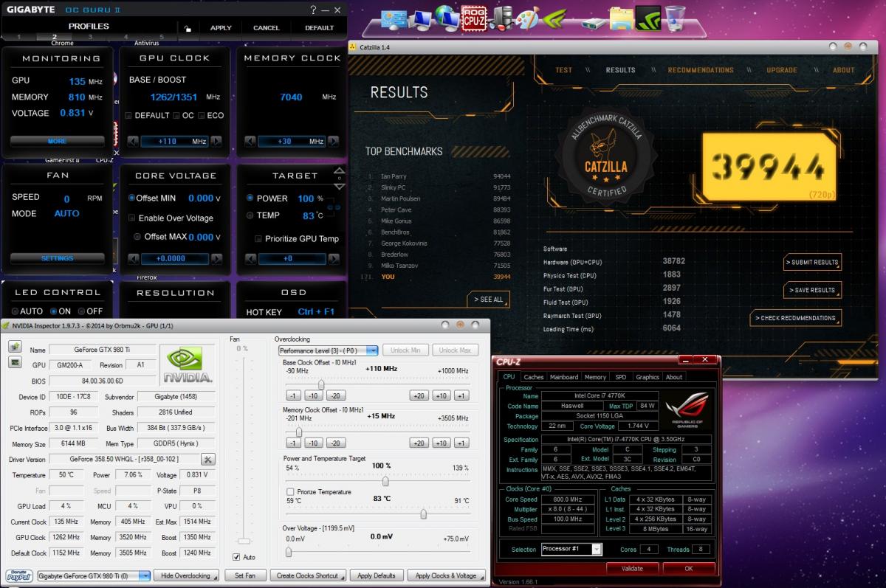
Task: Decrease memory clock offset with the left arrow in OC Guru
Action: pos(250,141)
